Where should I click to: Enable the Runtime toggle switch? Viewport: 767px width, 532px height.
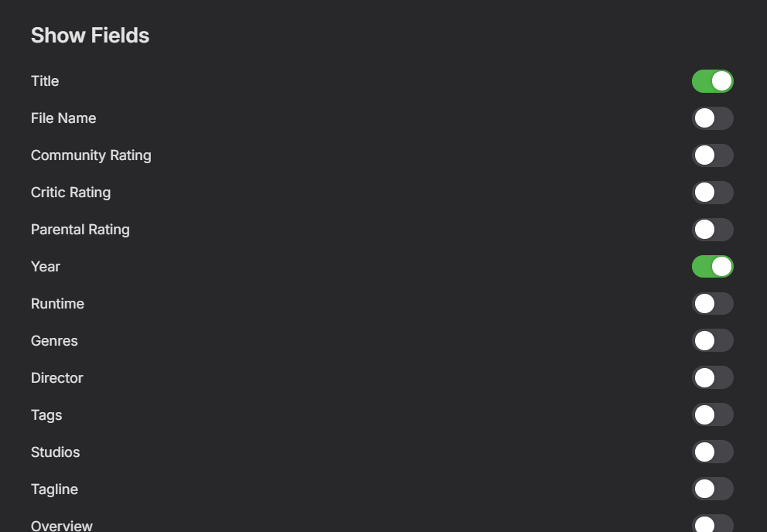pyautogui.click(x=712, y=304)
